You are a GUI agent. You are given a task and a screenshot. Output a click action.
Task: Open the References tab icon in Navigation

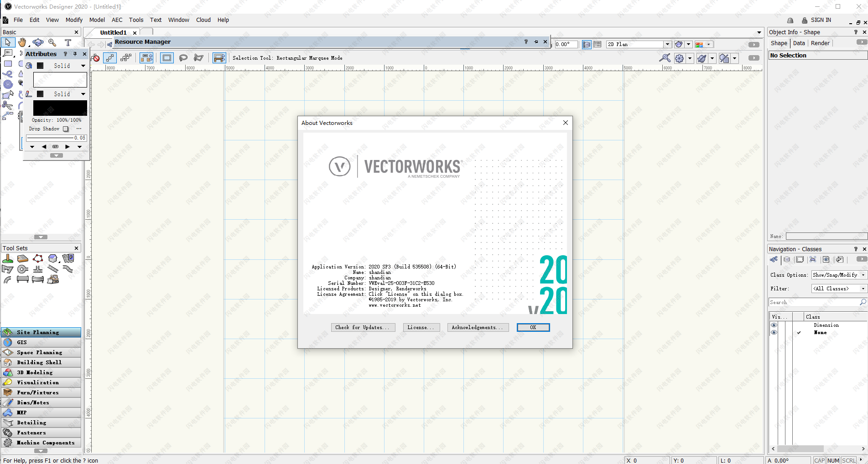click(x=839, y=259)
